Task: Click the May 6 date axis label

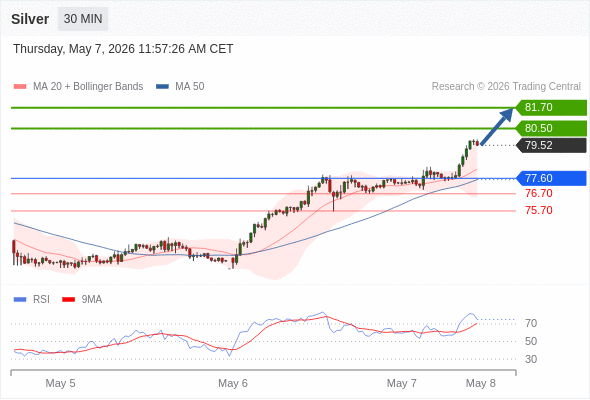Action: [x=233, y=383]
